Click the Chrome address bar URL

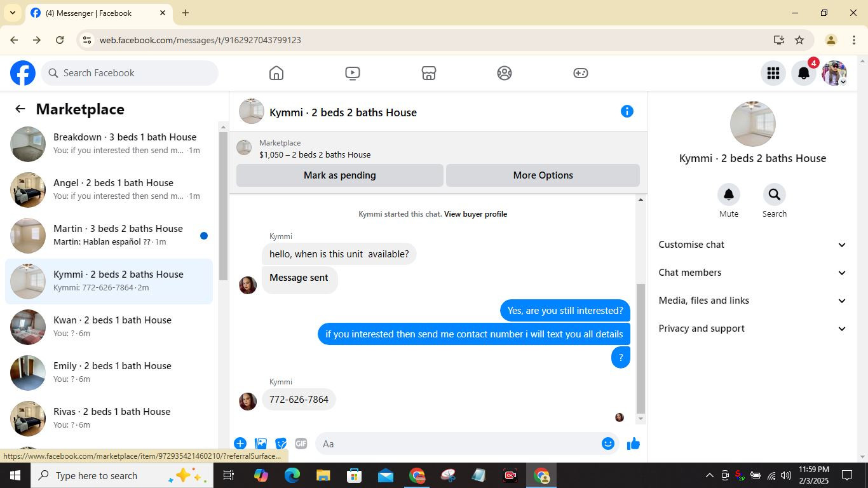tap(200, 40)
